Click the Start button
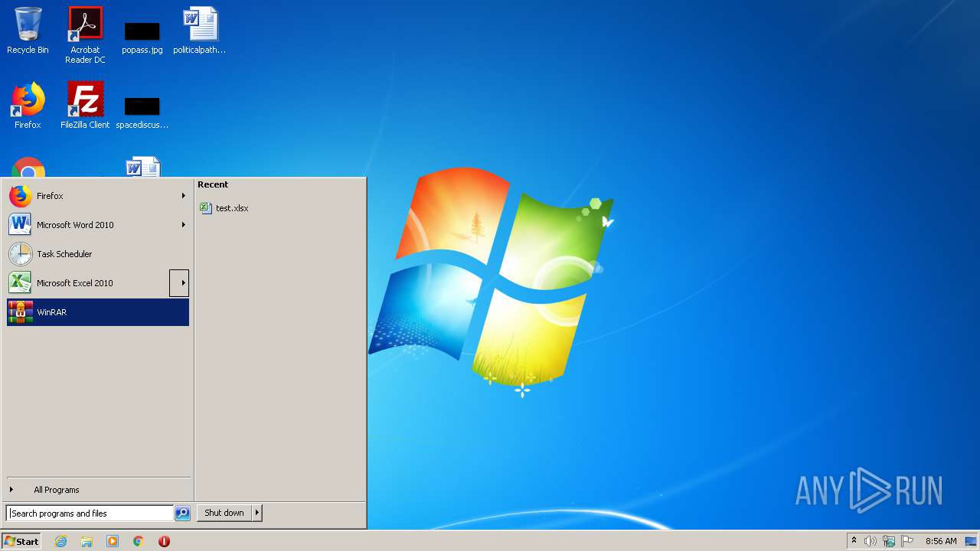The width and height of the screenshot is (980, 551). (x=21, y=541)
